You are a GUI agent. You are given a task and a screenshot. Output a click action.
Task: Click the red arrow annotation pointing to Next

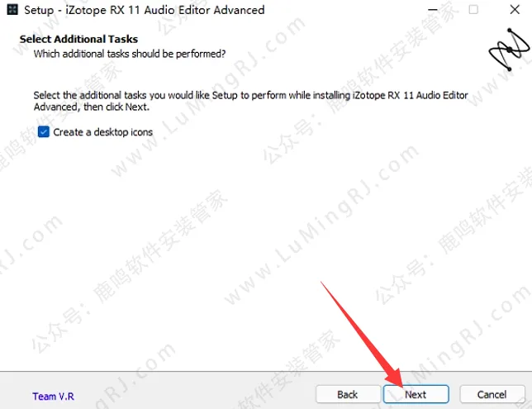pos(362,335)
